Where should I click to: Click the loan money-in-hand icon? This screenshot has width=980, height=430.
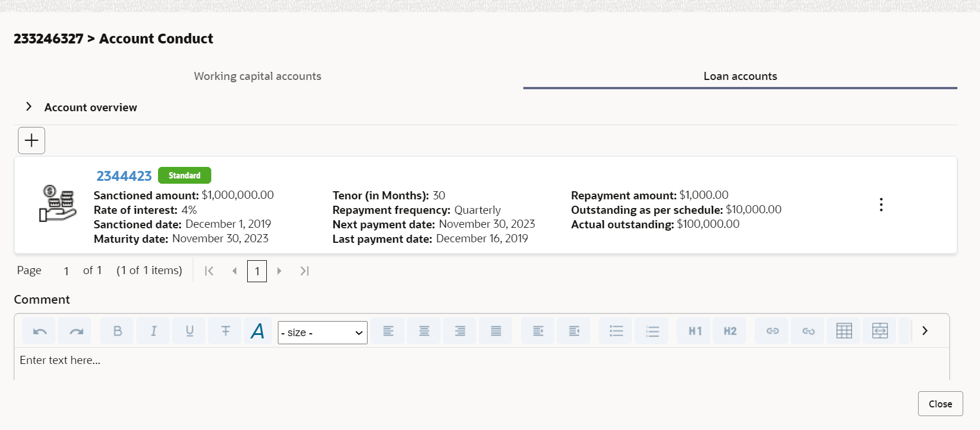point(57,203)
